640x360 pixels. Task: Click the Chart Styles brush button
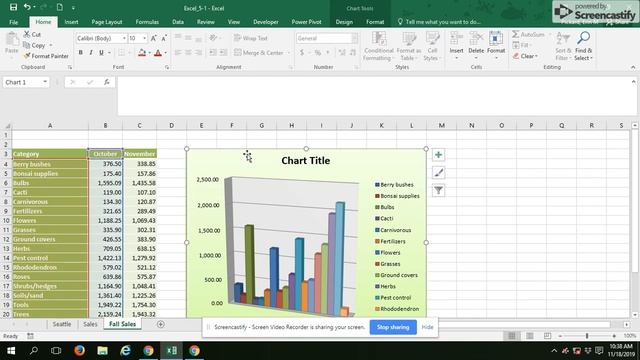point(438,173)
